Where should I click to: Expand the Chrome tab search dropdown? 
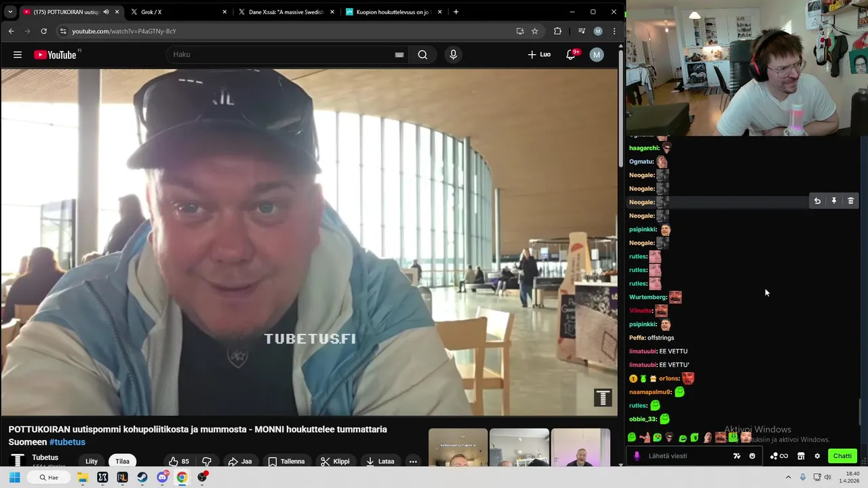click(x=10, y=12)
